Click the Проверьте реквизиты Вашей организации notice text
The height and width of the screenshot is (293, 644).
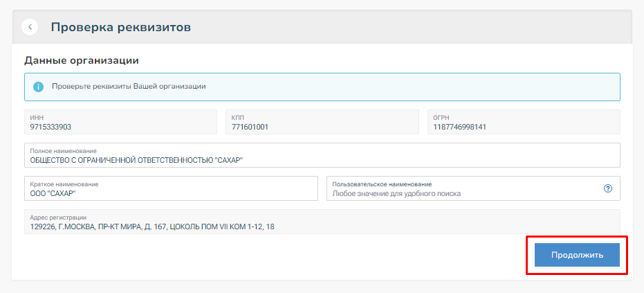(x=129, y=87)
